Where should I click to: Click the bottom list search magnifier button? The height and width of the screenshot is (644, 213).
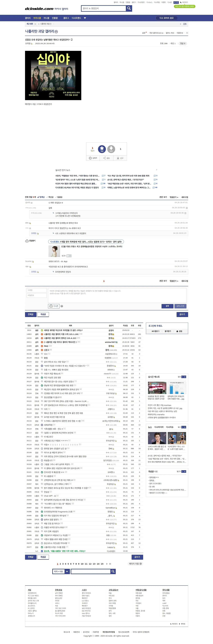point(113,571)
